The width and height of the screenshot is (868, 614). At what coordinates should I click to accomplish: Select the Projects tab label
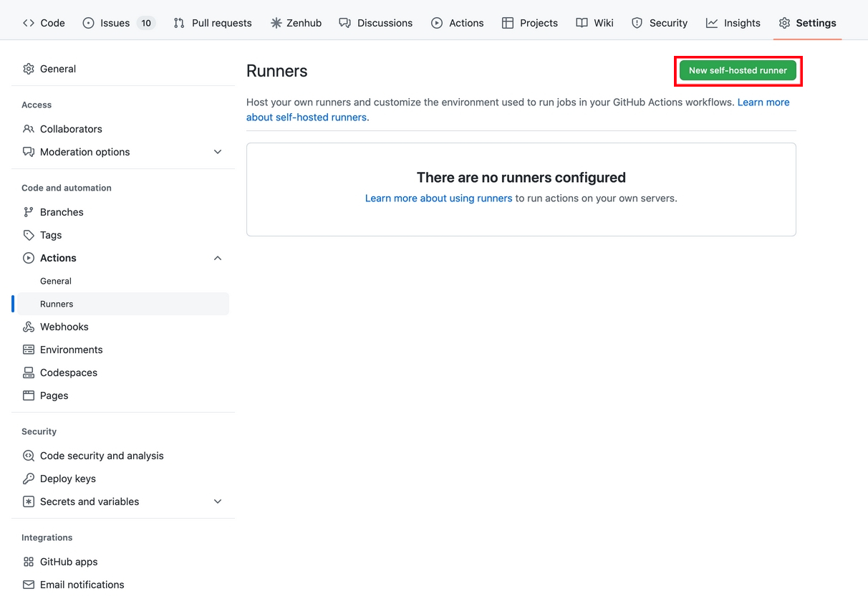coord(539,23)
